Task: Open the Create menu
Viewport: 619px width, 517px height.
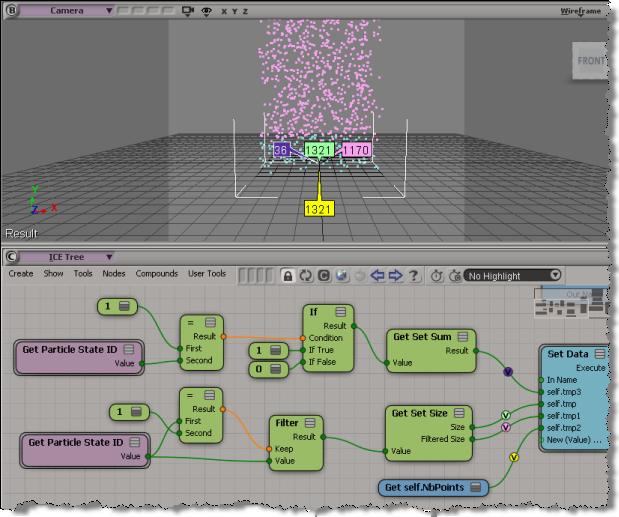Action: (20, 274)
